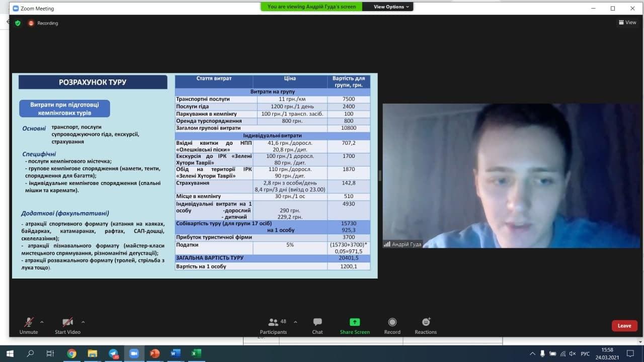The image size is (644, 362).
Task: Click the divider handle beside speaker video
Action: [x=380, y=175]
